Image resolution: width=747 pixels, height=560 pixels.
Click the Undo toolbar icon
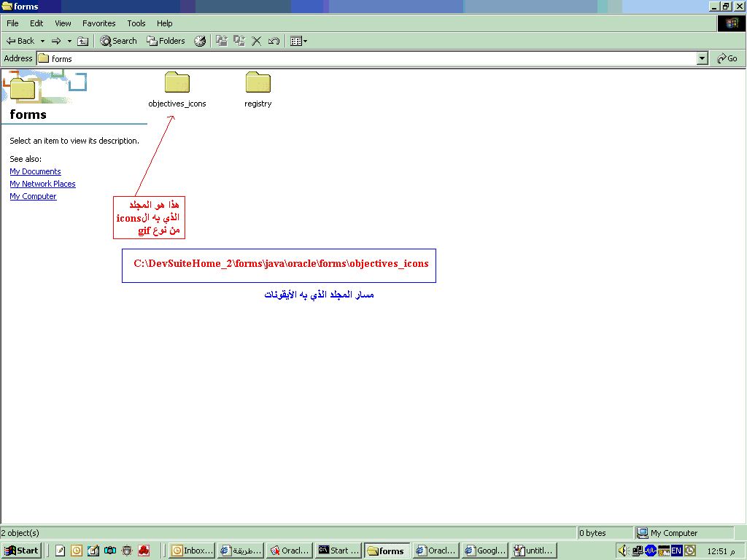point(274,41)
